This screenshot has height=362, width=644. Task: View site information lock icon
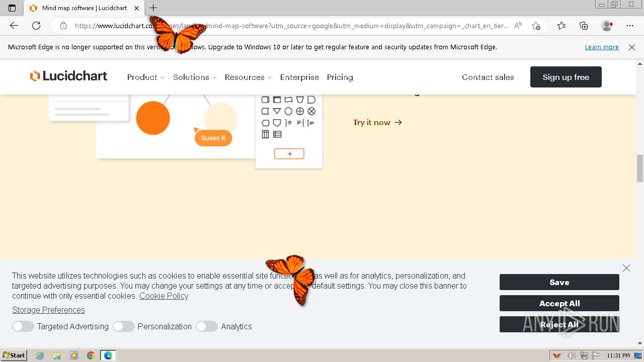tap(63, 26)
